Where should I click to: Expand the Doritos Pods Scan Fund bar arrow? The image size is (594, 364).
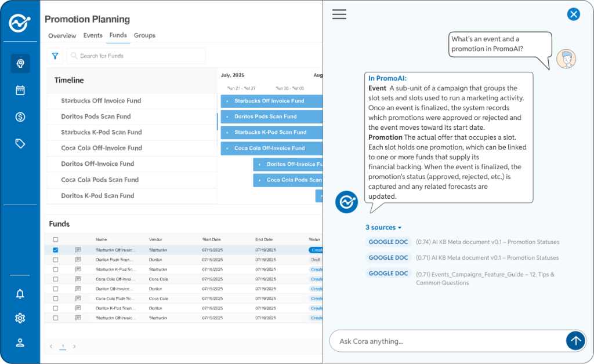point(227,117)
